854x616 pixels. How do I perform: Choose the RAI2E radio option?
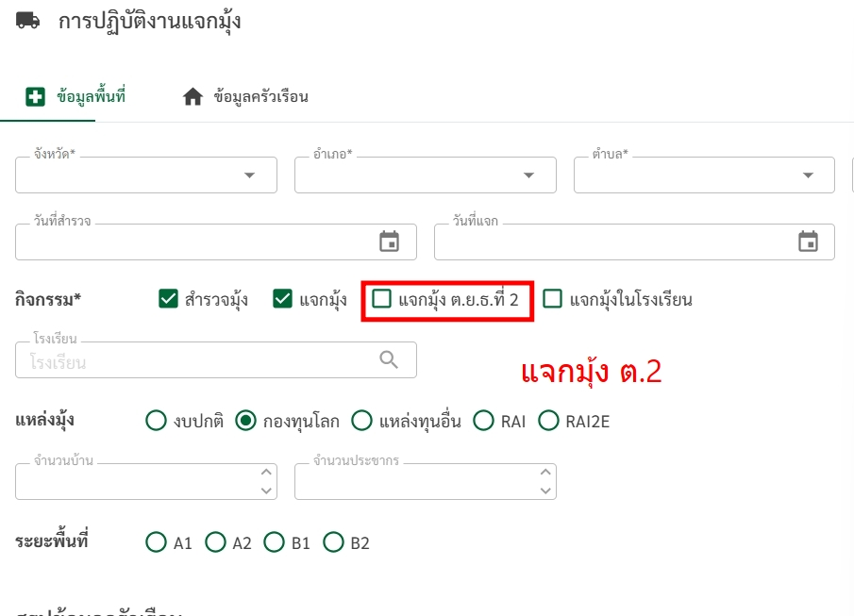coord(548,421)
